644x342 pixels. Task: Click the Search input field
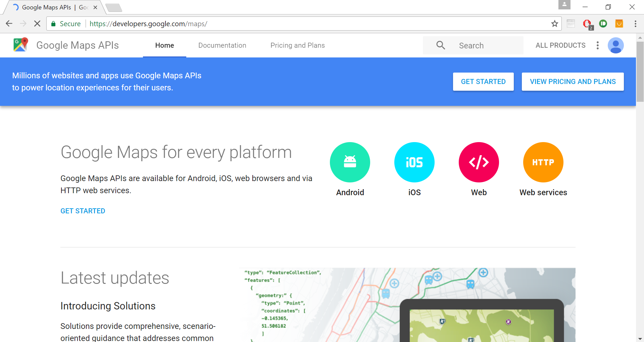coord(473,45)
